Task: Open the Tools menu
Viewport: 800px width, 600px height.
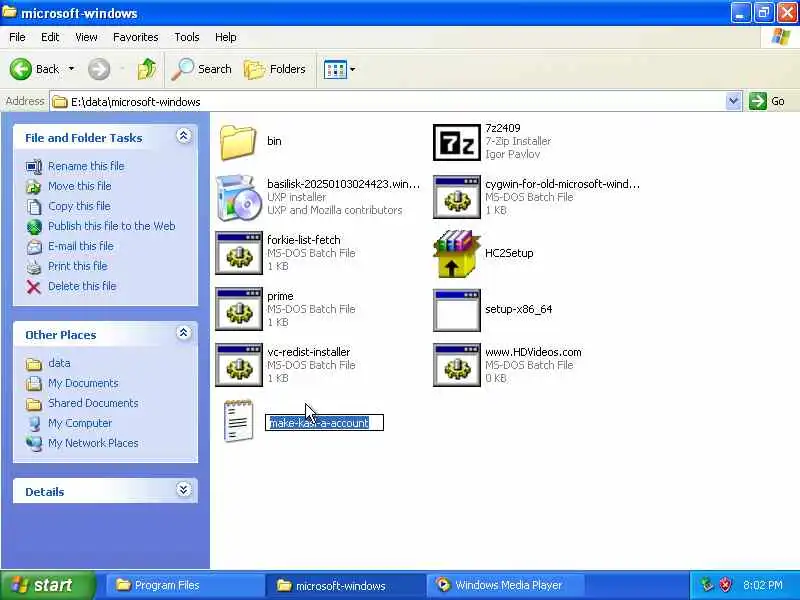Action: (x=187, y=37)
